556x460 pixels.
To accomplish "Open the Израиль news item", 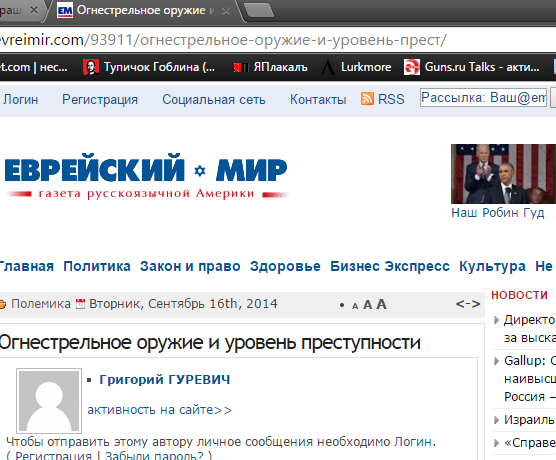I will click(x=530, y=420).
